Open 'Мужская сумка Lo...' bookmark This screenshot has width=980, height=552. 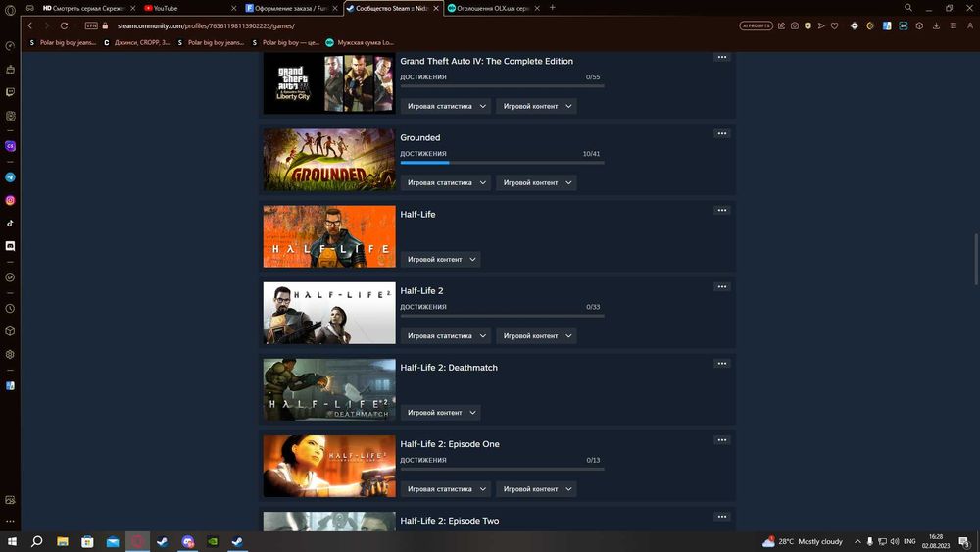pyautogui.click(x=361, y=42)
